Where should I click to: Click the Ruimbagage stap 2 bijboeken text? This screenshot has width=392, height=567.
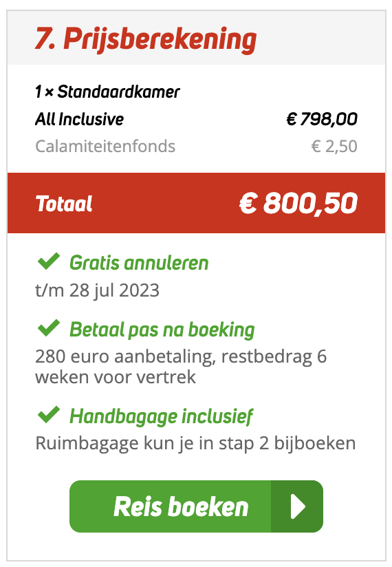point(195,444)
